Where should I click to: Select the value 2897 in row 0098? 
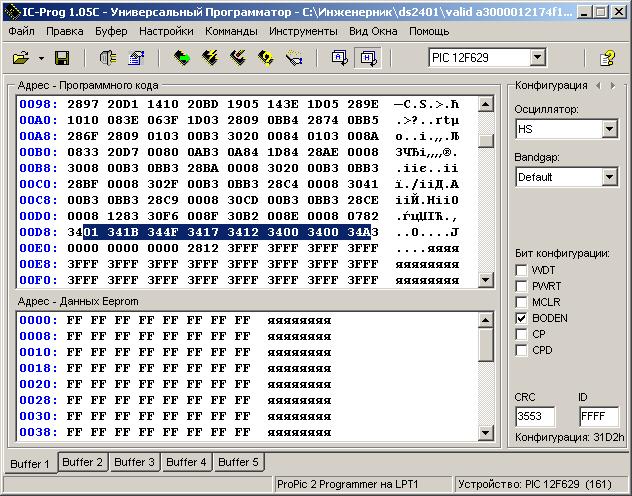pos(83,104)
